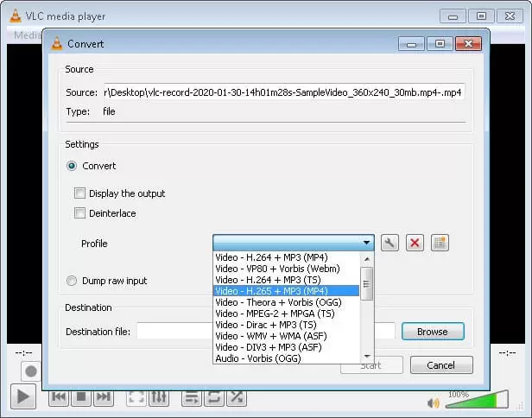Viewport: 532px width, 418px height.
Task: Edit selected profile with wrench icon
Action: (x=389, y=243)
